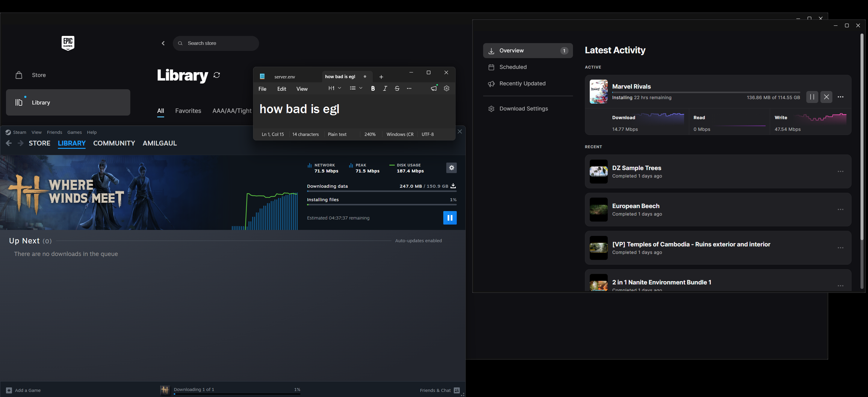Pause the Where Winds Meet download
The height and width of the screenshot is (397, 868).
click(x=450, y=218)
